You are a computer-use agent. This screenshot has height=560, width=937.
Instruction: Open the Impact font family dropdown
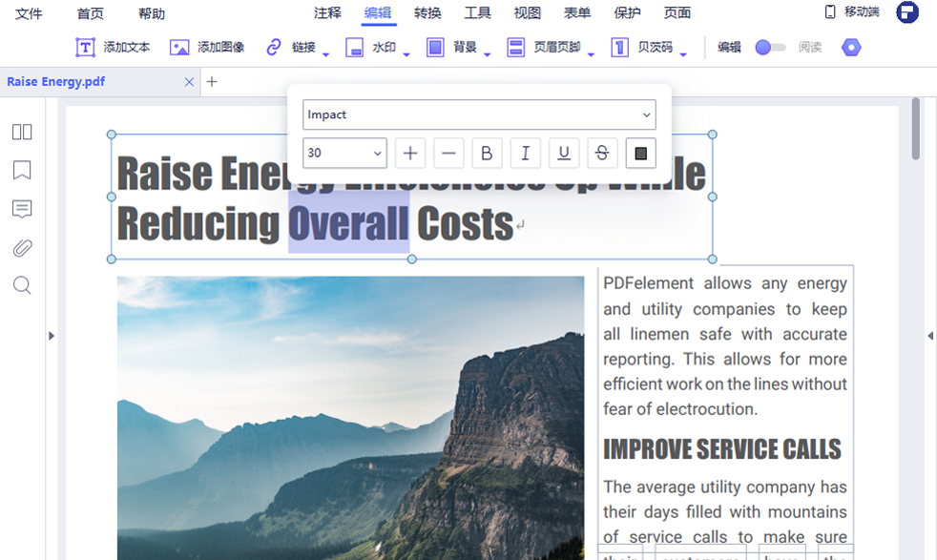479,114
